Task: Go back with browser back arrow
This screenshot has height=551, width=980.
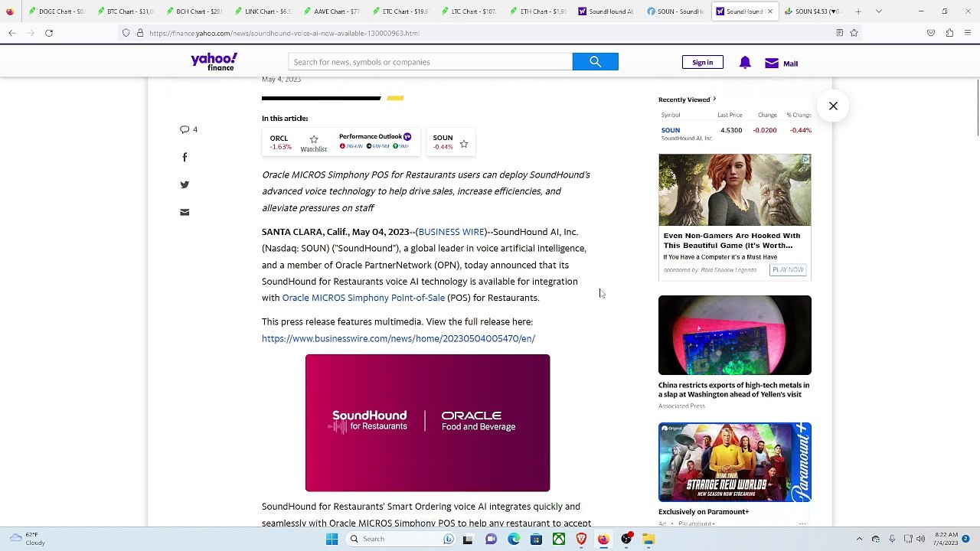Action: coord(12,33)
